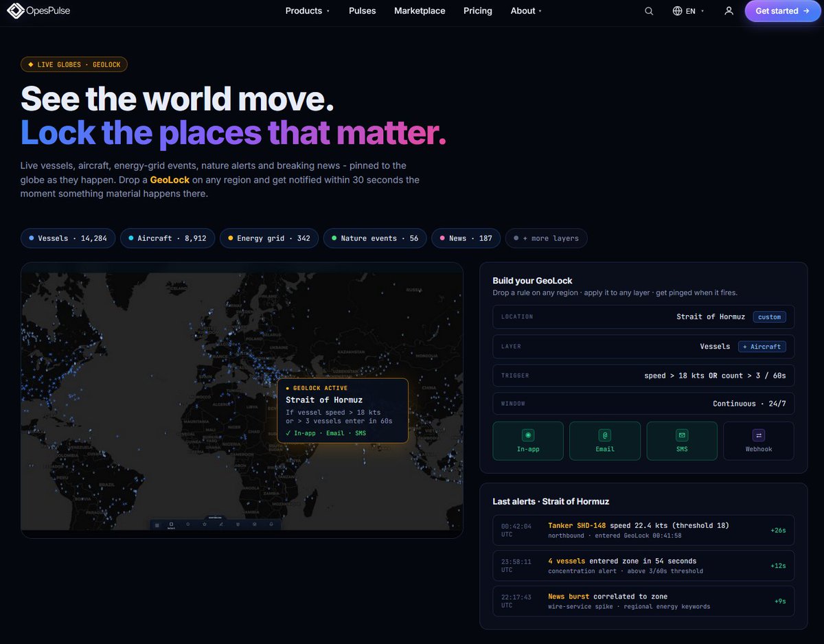Click the 22:17:43 UTC timestamp

coord(516,601)
